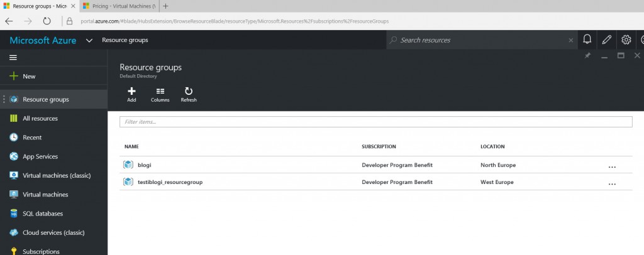Switch to Pricing - Virtual Machines tab

point(119,6)
